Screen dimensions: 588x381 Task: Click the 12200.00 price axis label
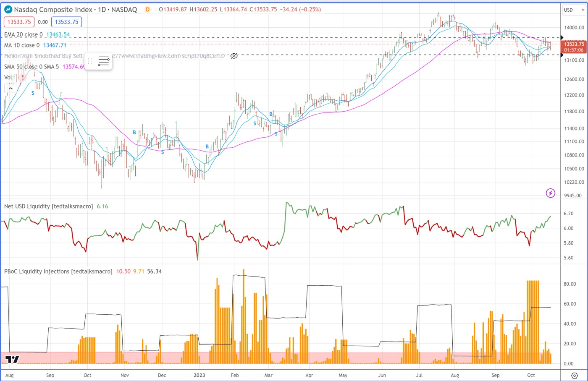point(574,95)
